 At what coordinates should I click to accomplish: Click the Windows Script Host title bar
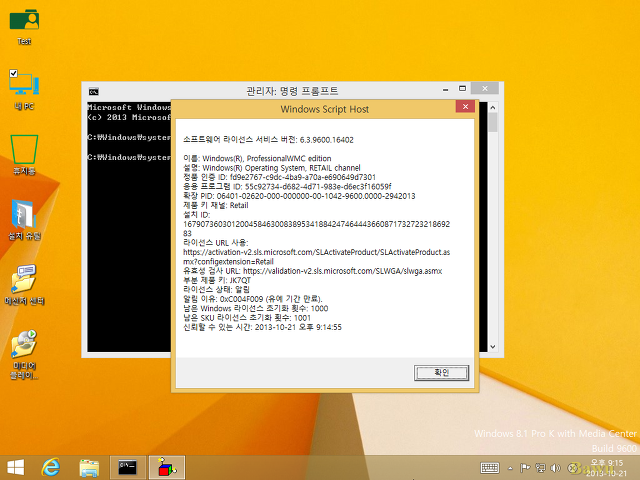click(x=324, y=109)
